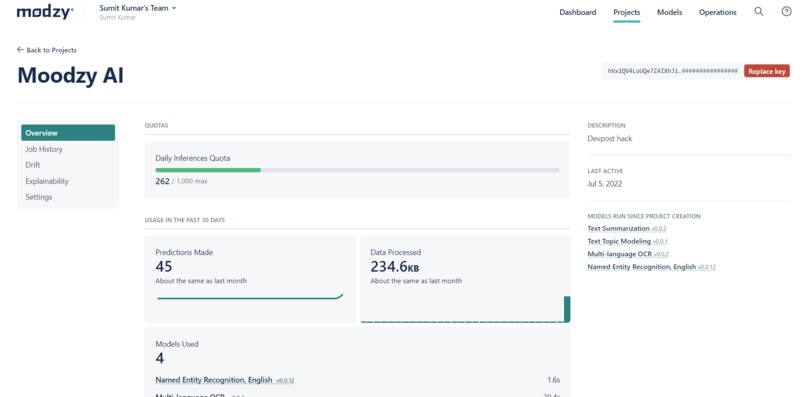Click the 234.6KB data value
Viewport: 806px width, 397px height.
[395, 266]
